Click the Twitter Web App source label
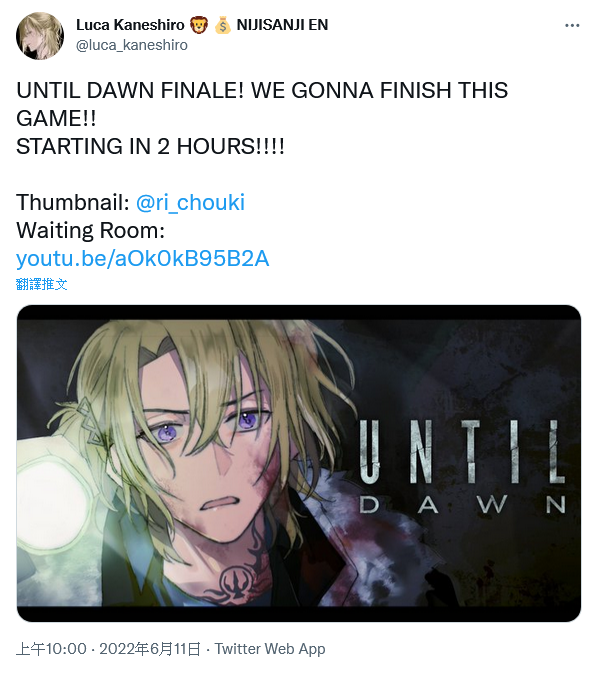598x673 pixels. (x=270, y=649)
